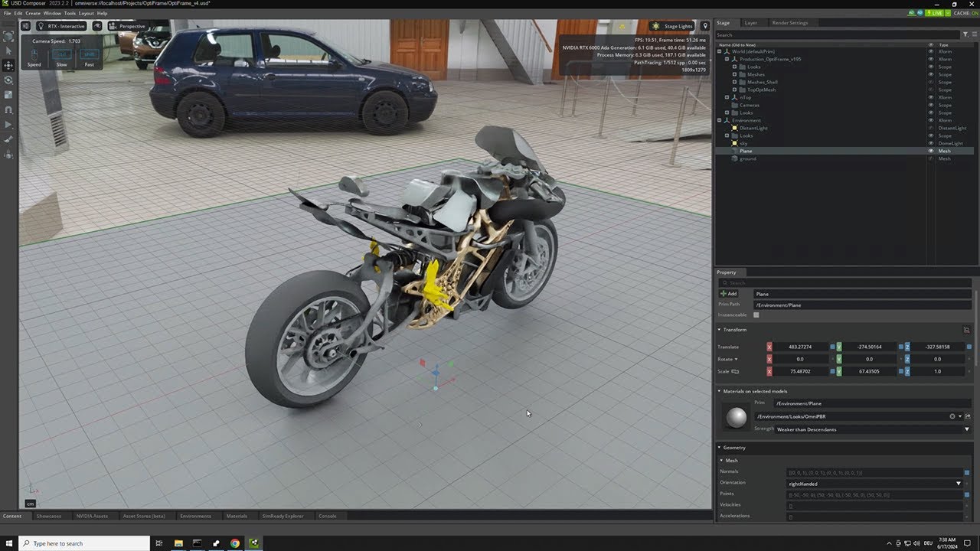Viewport: 980px width, 551px height.
Task: Activate the Rotate tool in left toolbar
Action: point(8,80)
